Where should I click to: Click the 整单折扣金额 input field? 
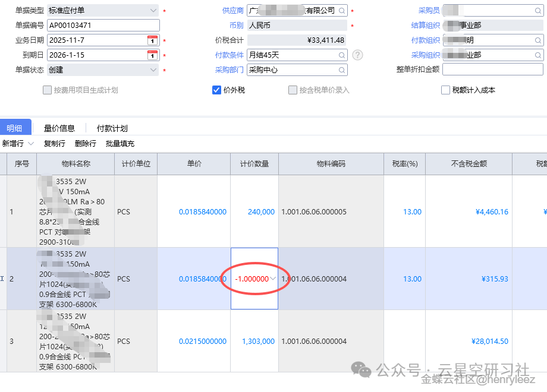click(492, 69)
